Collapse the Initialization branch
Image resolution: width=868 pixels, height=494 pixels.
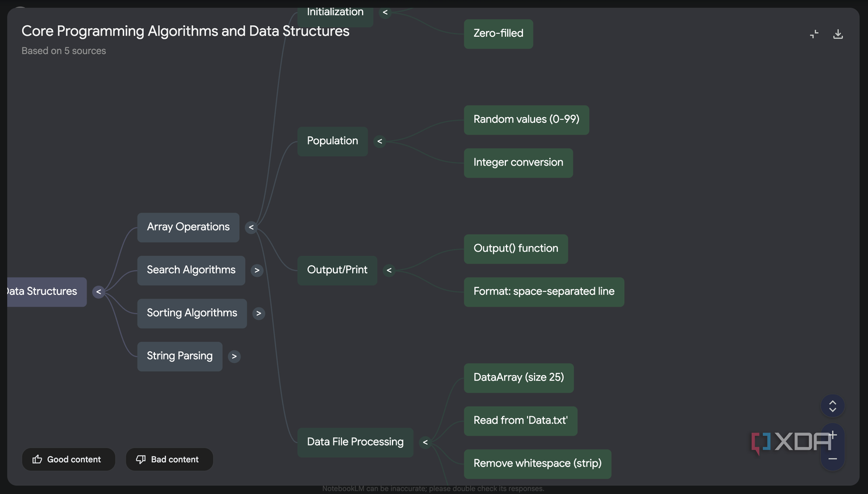[385, 12]
